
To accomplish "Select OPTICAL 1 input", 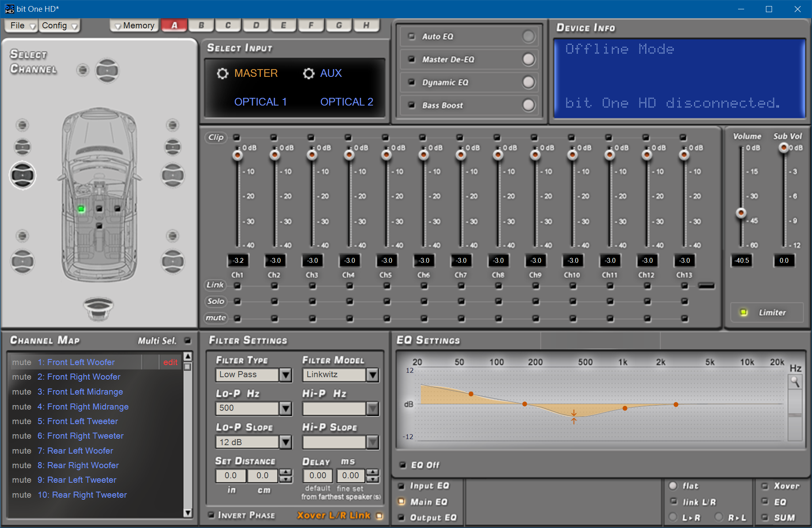I will click(261, 102).
